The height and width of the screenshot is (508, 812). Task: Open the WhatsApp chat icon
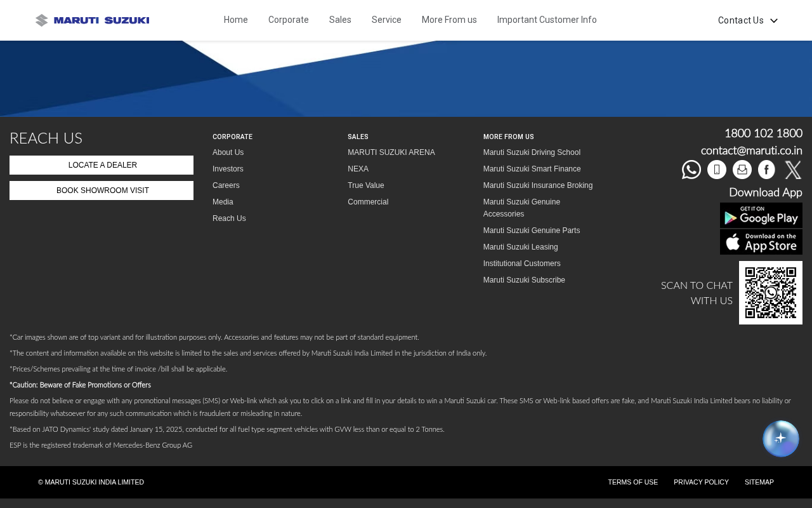691,170
